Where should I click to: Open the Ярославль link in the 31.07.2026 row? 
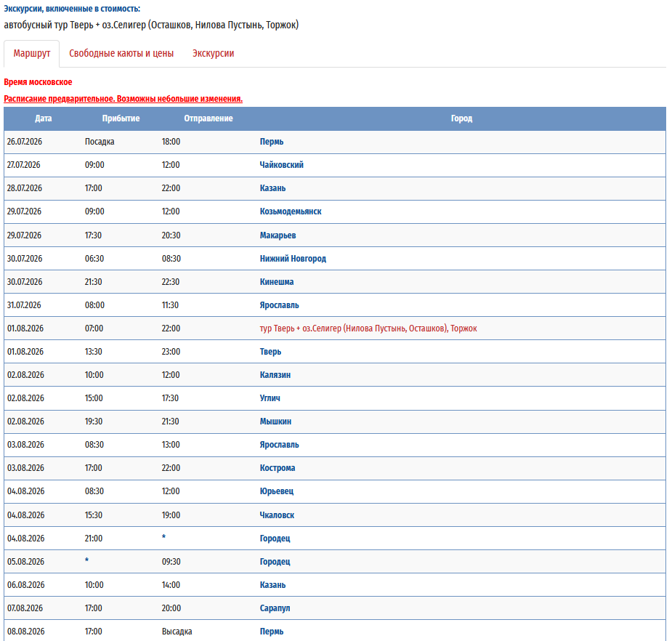tap(279, 305)
